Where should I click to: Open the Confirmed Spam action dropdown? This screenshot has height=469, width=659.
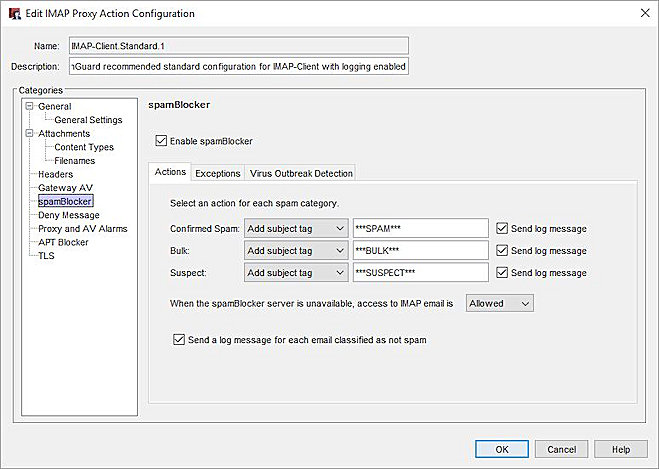pos(295,229)
